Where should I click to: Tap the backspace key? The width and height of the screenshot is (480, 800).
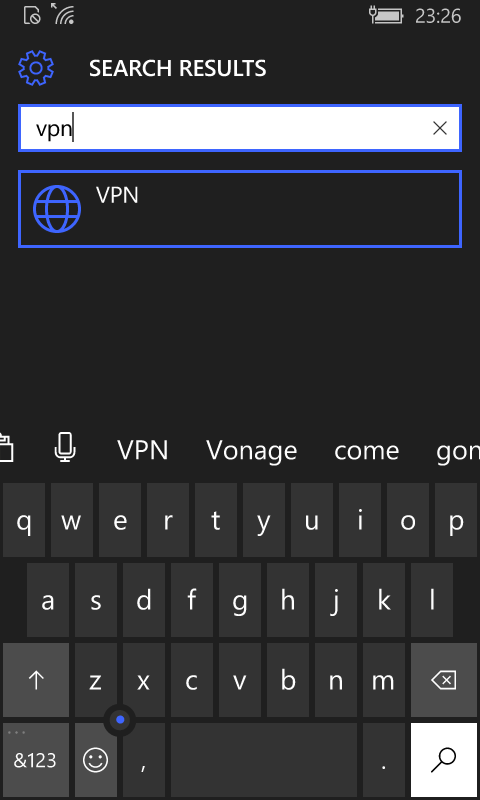click(444, 680)
